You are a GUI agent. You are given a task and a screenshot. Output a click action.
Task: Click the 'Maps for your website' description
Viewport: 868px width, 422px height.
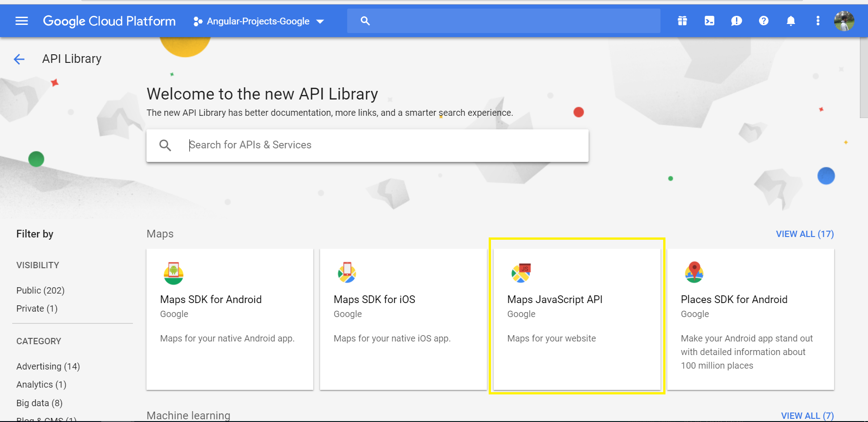click(552, 338)
